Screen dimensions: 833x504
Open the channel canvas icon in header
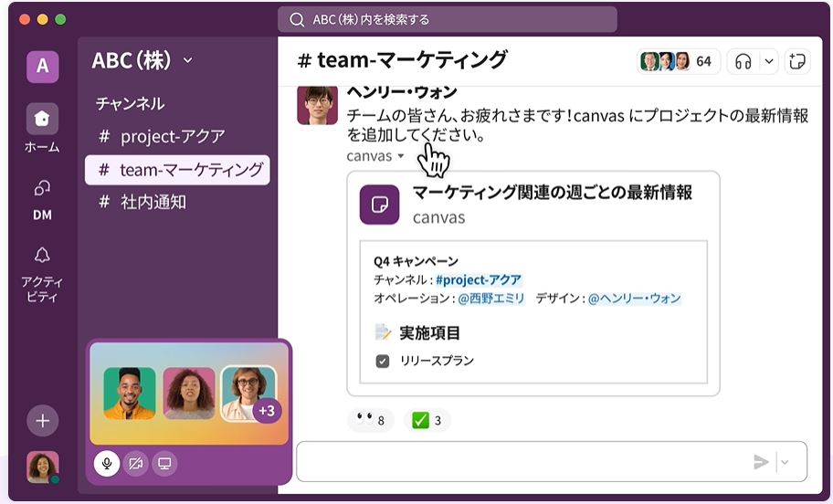point(797,61)
